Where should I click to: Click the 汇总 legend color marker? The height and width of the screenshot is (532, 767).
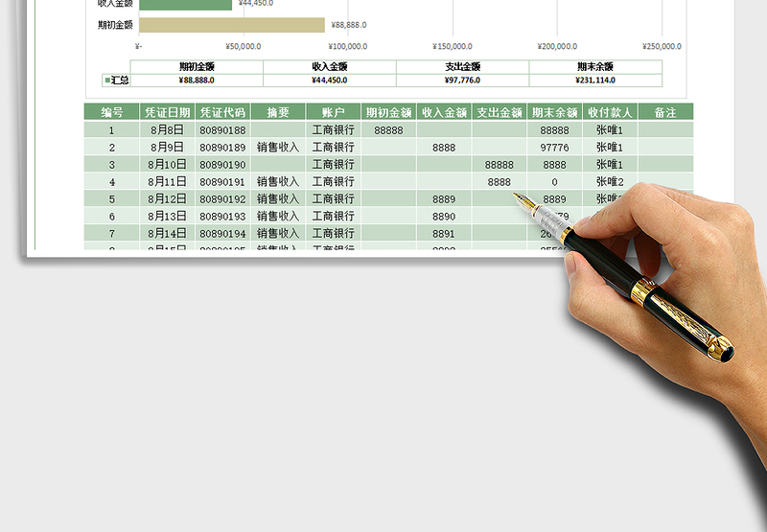[107, 81]
